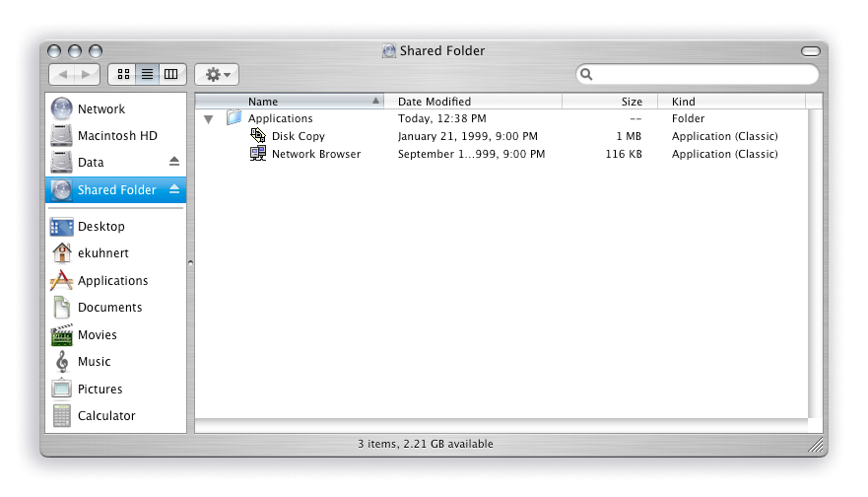Click the title bar proxy icon
The image size is (868, 497).
(x=389, y=51)
